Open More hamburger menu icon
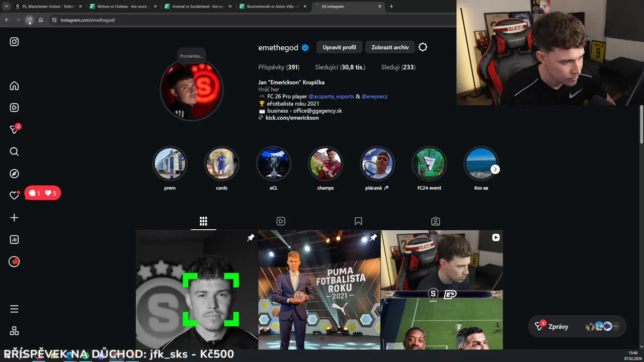 coord(15,309)
